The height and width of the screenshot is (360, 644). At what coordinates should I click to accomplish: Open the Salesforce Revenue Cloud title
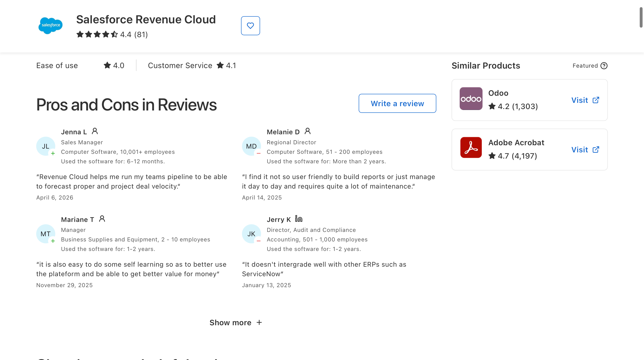point(146,20)
